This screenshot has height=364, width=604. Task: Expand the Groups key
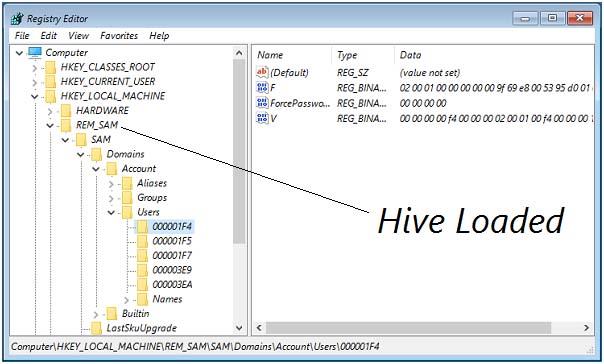(x=111, y=199)
